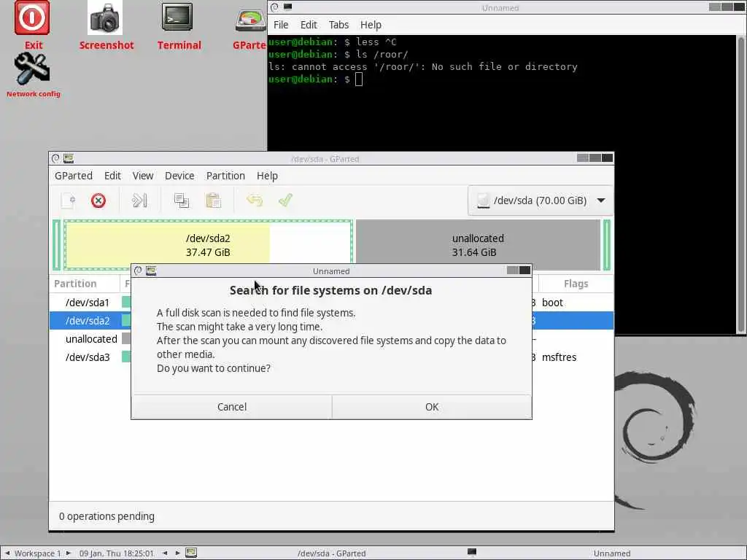Switch to Unnamed taskbar entry
Viewport: 747px width, 560px height.
tap(612, 553)
